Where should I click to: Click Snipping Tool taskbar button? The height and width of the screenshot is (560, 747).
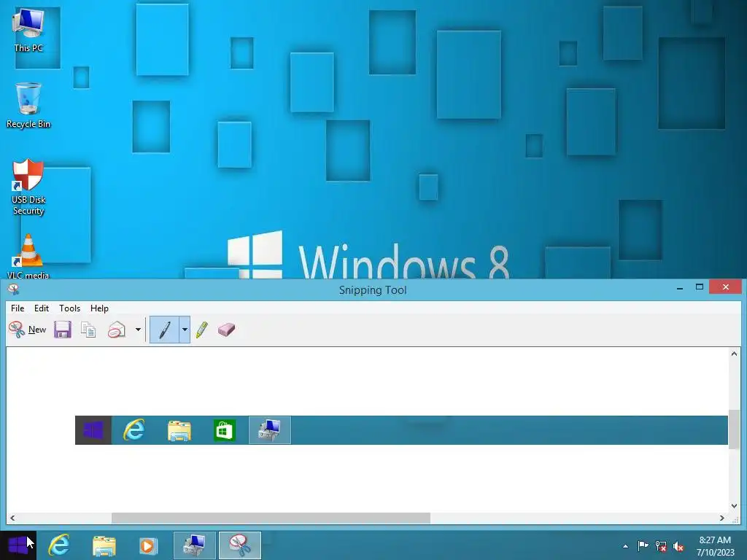click(x=239, y=545)
